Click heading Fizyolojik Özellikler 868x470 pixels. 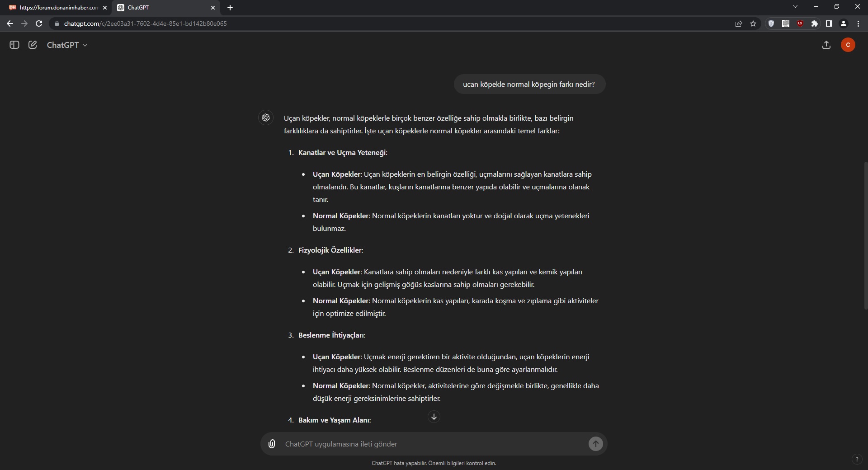330,250
